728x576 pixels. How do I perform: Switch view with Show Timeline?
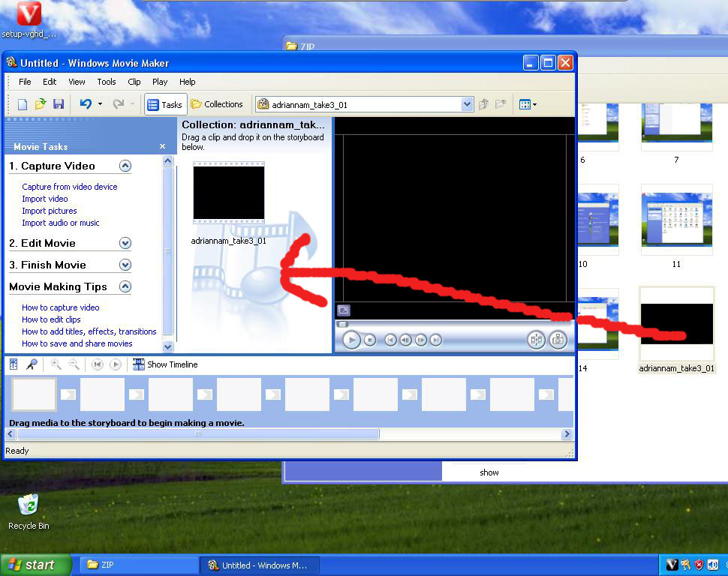(165, 364)
